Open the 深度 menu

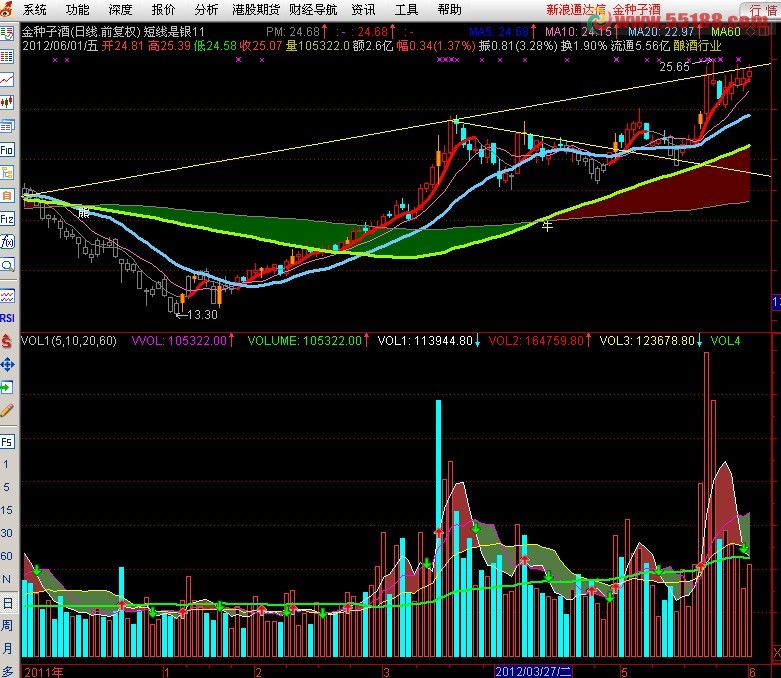(x=120, y=9)
